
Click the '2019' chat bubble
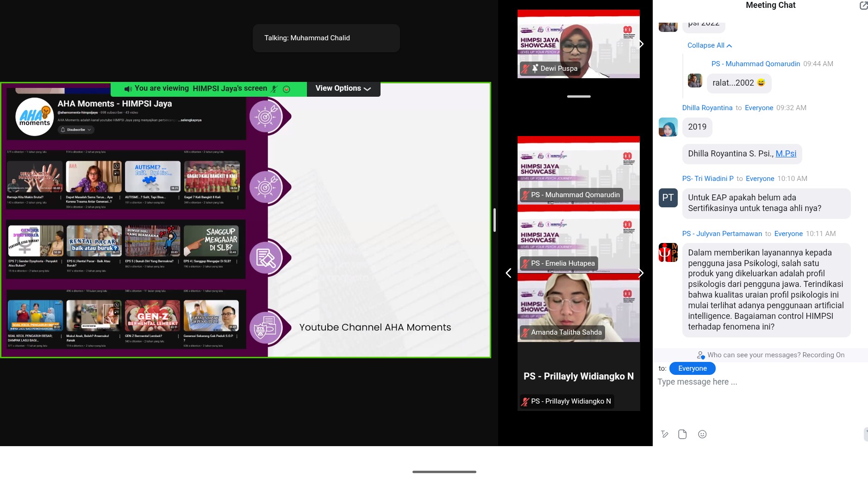point(697,127)
